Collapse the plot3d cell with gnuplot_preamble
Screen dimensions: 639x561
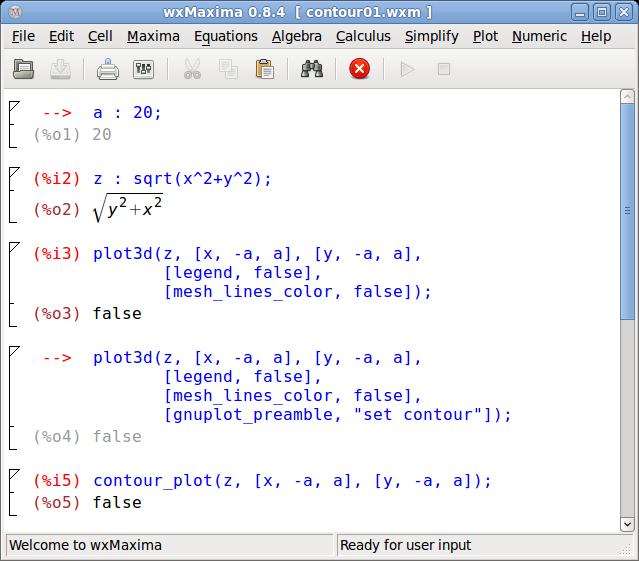click(x=13, y=351)
